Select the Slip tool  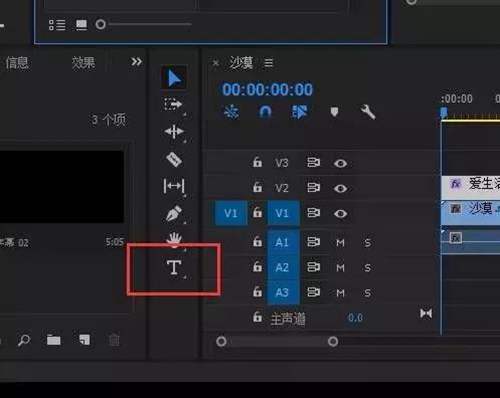[174, 186]
